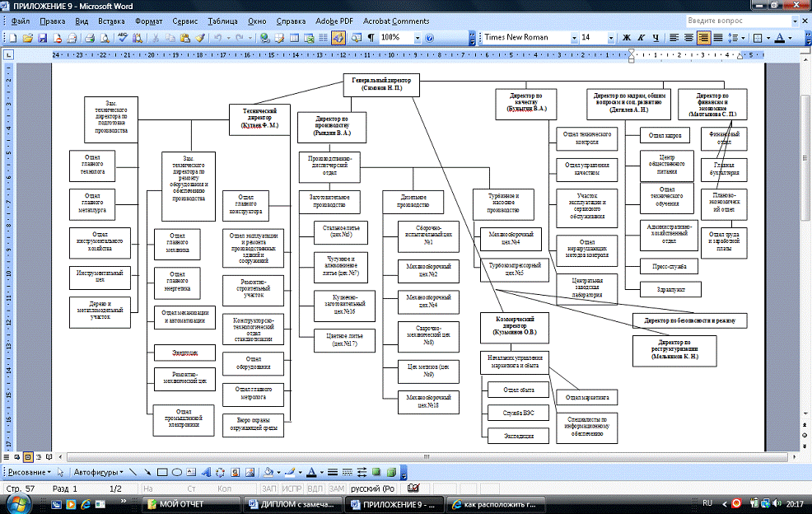Toggle show paragraph marks ¶
This screenshot has height=514, width=812.
tap(371, 38)
